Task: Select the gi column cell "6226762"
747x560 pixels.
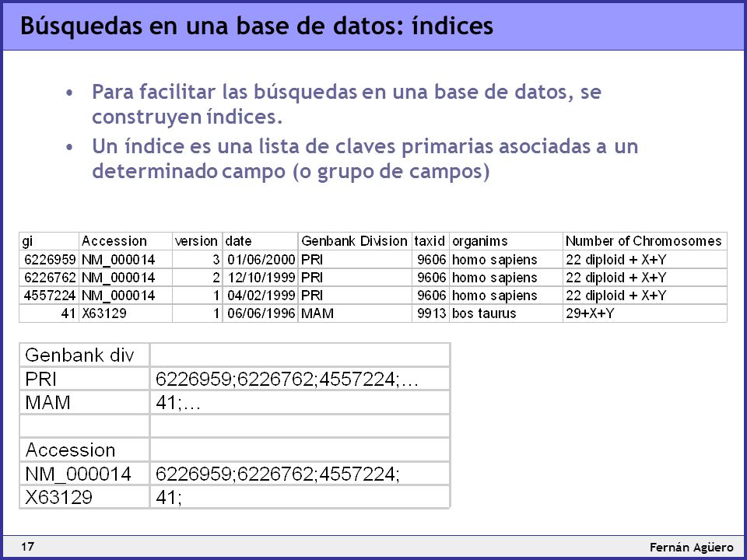Action: [50, 278]
